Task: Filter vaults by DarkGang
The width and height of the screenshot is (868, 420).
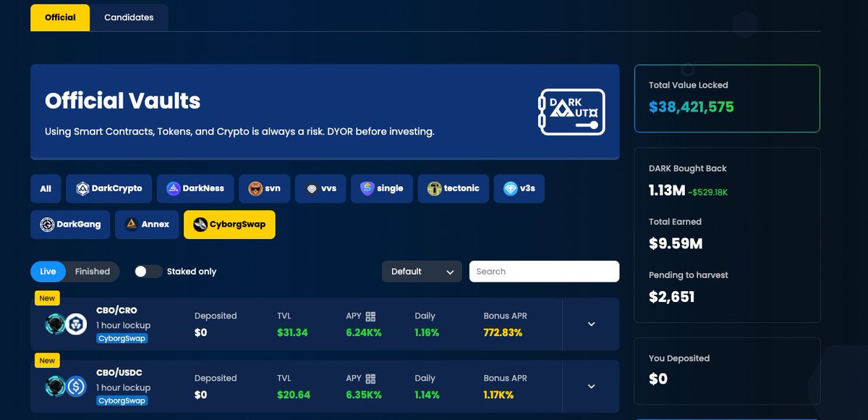Action: (x=70, y=224)
